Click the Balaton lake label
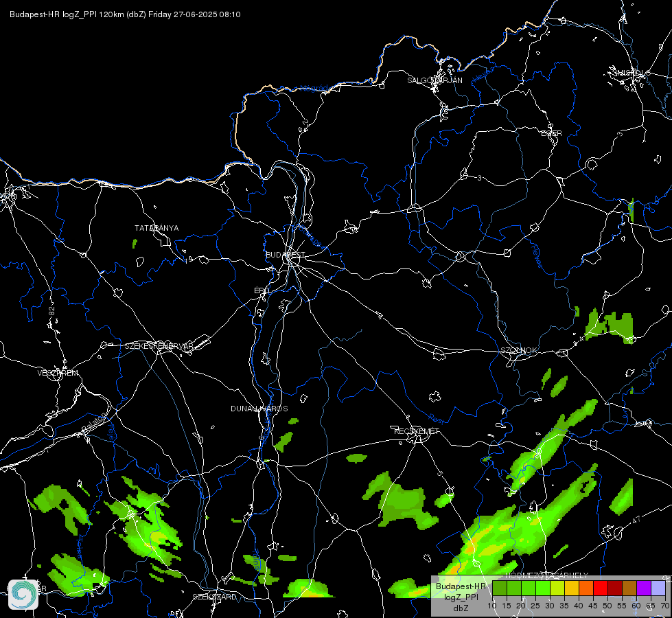This screenshot has height=618, width=672. [95, 422]
